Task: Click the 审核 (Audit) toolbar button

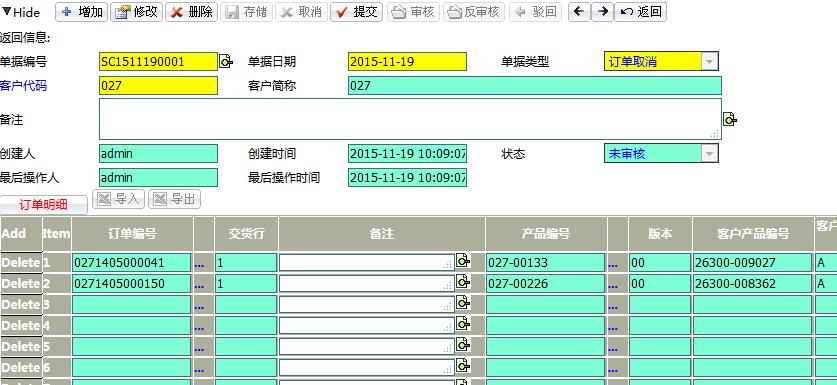Action: tap(412, 12)
